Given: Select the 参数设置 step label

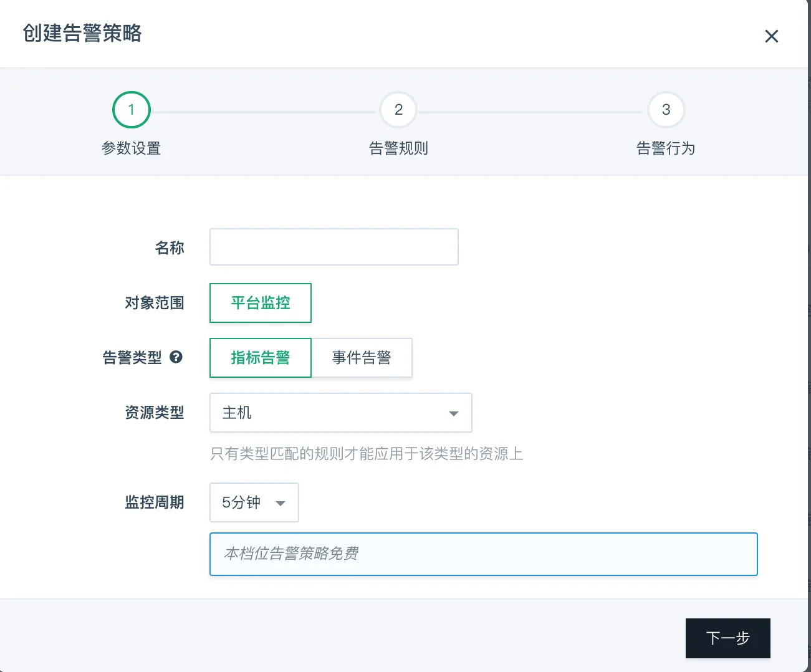Looking at the screenshot, I should [131, 148].
